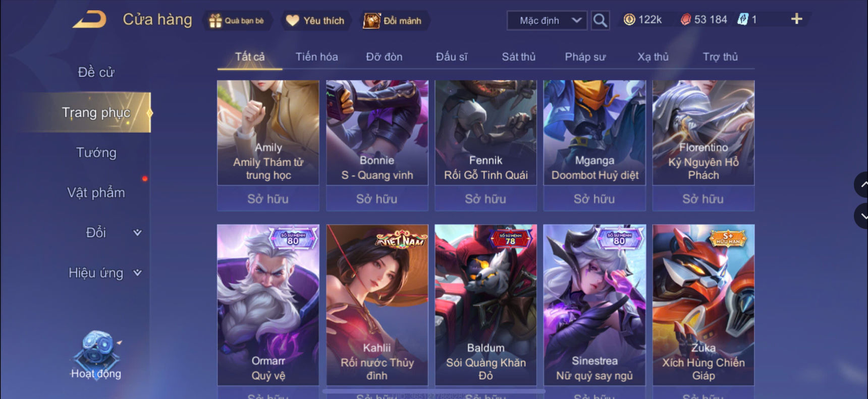Tap the golden back arrow logo
The height and width of the screenshot is (399, 868).
coord(89,20)
